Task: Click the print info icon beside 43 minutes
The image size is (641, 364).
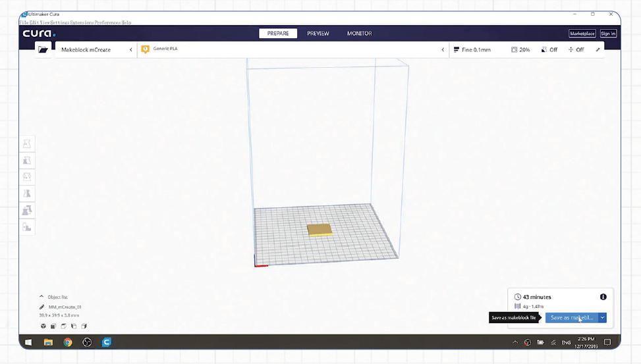Action: click(603, 297)
